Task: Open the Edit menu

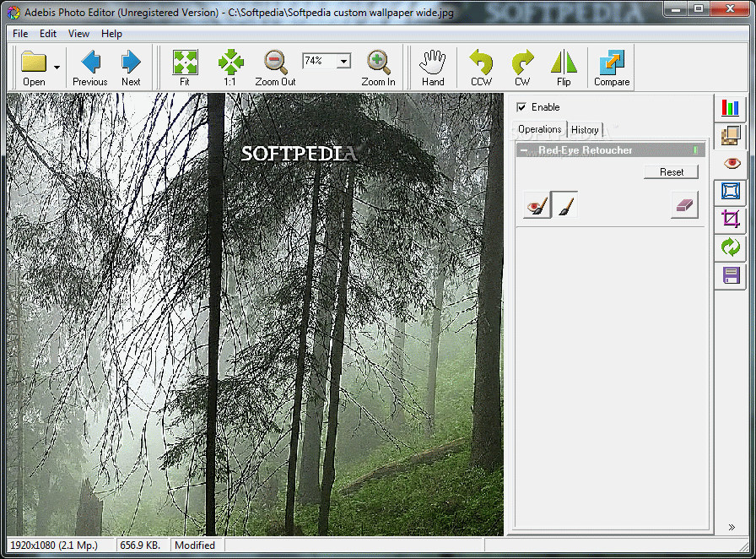Action: tap(48, 34)
